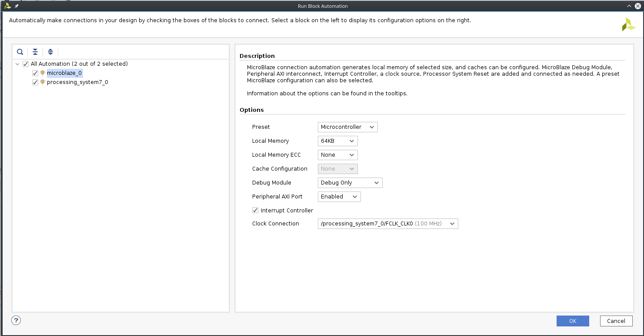Open the Local Memory ECC dropdown
644x336 pixels.
[338, 155]
